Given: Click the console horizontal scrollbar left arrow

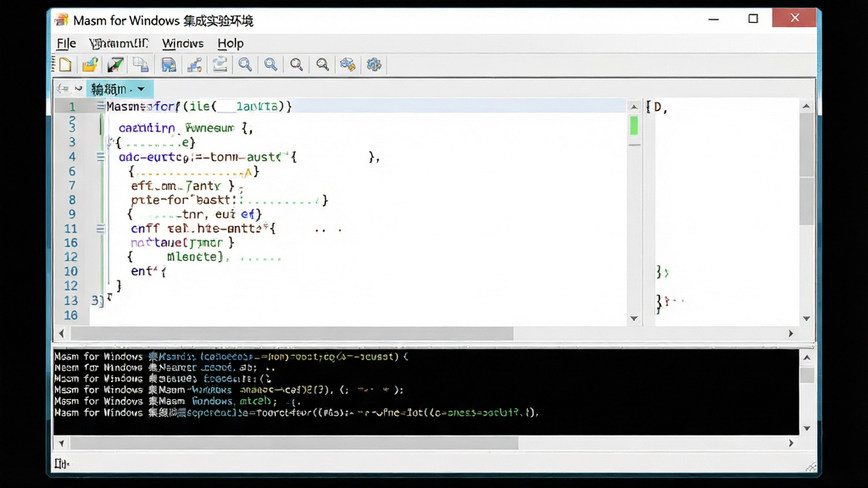Looking at the screenshot, I should 61,442.
